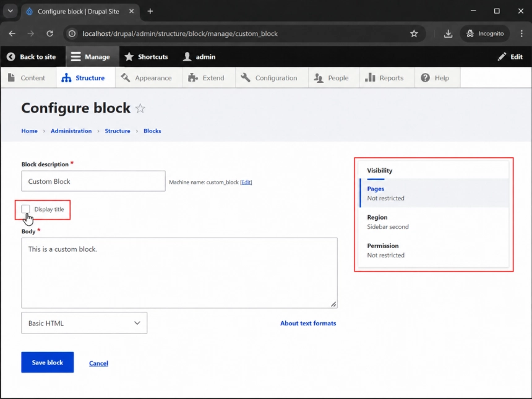Go to Administration breadcrumb
The image size is (532, 399).
71,131
